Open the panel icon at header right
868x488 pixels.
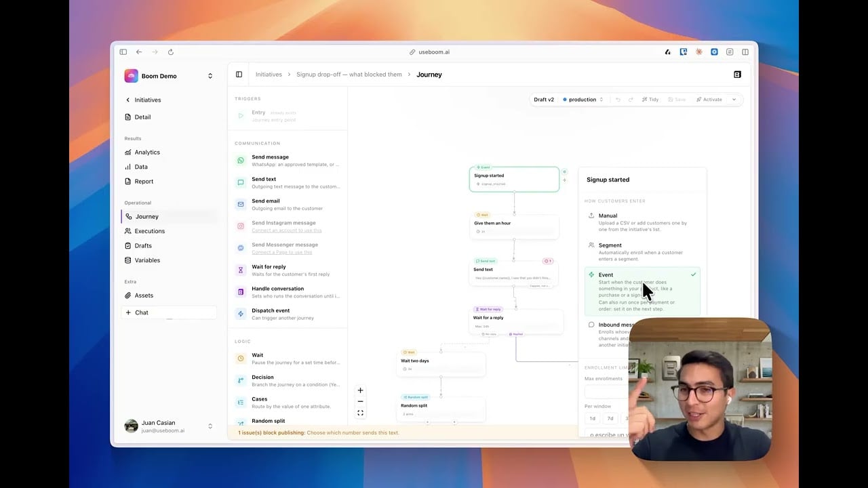[737, 75]
